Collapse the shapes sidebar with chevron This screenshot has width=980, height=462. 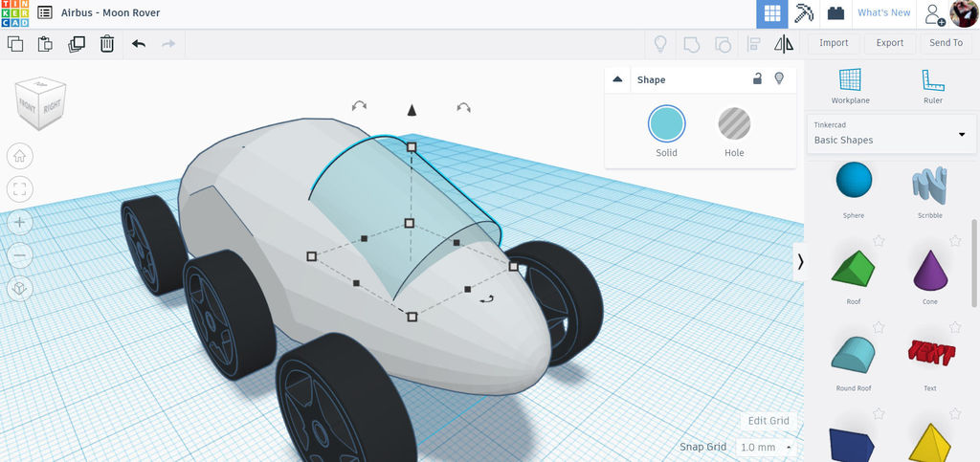(x=799, y=261)
